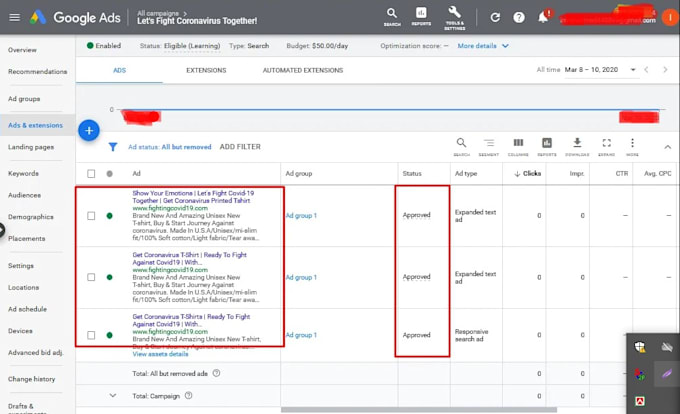The height and width of the screenshot is (414, 680).
Task: Check the Get Coronavirus T-Shirt ad row
Action: [x=91, y=277]
